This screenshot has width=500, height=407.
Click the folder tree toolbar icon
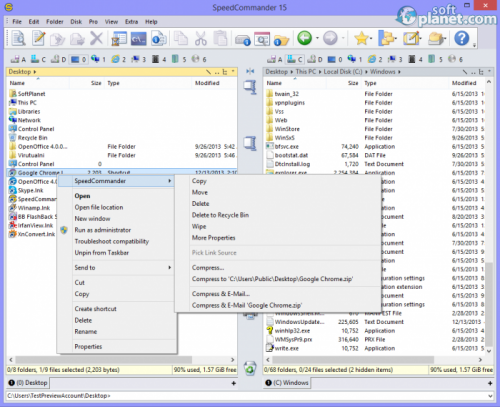pos(386,38)
